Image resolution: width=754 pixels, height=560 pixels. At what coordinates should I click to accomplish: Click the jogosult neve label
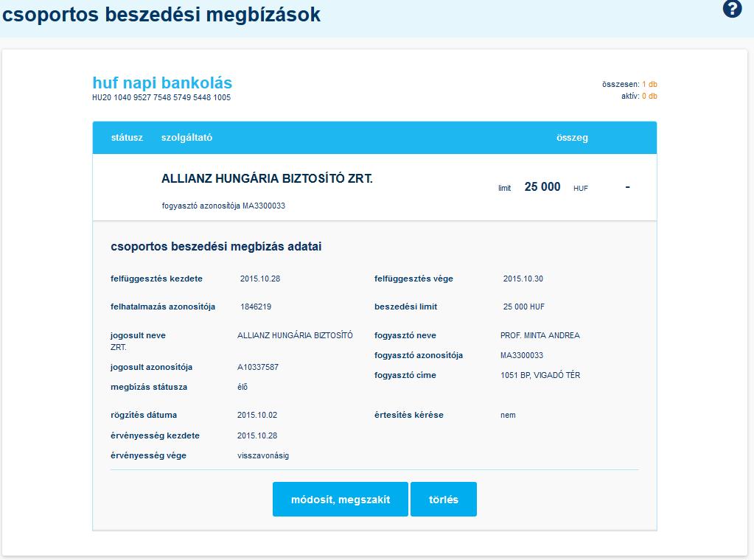point(138,335)
